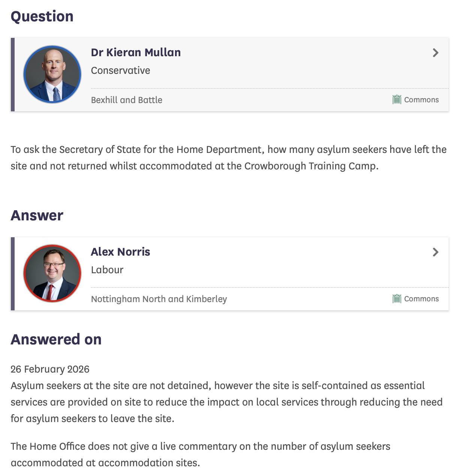
Task: Click the Conservative party label
Action: pos(120,70)
